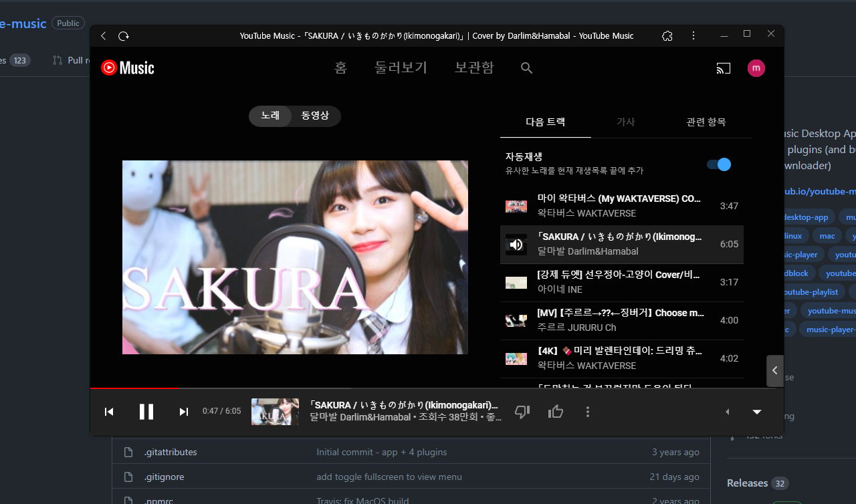Click the 마이 왁타버스 queue thumbnail

click(x=516, y=206)
